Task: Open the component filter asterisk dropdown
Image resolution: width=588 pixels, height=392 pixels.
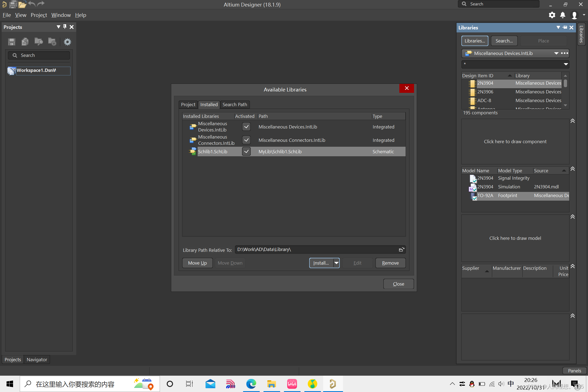Action: pyautogui.click(x=566, y=64)
